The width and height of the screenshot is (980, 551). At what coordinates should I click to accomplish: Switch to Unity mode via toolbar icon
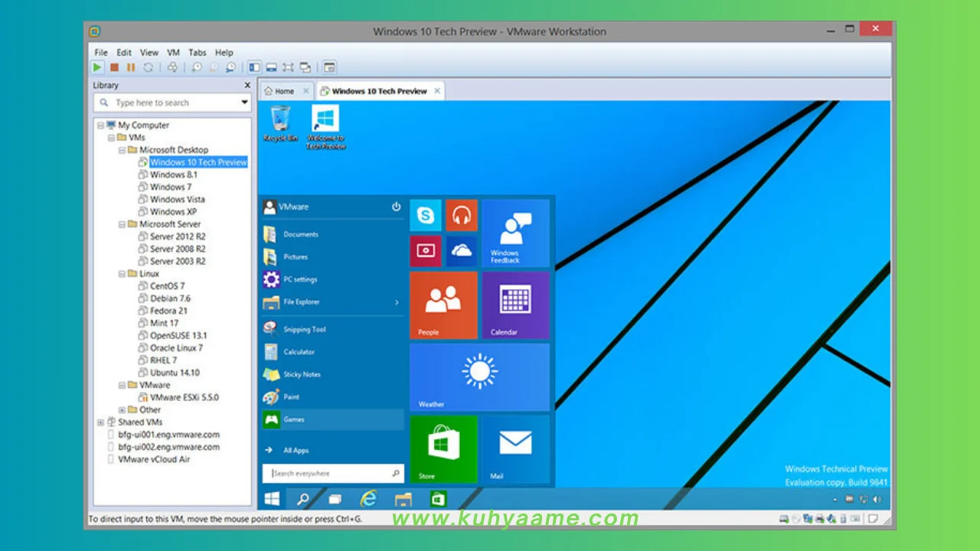point(305,67)
